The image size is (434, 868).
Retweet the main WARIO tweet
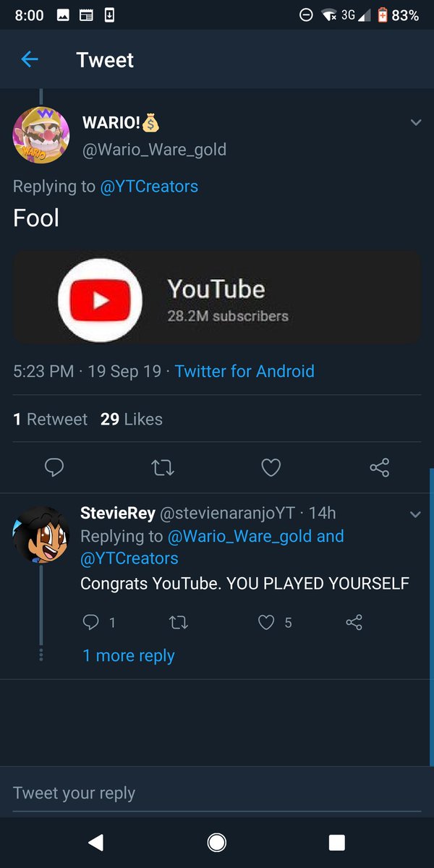tap(163, 469)
